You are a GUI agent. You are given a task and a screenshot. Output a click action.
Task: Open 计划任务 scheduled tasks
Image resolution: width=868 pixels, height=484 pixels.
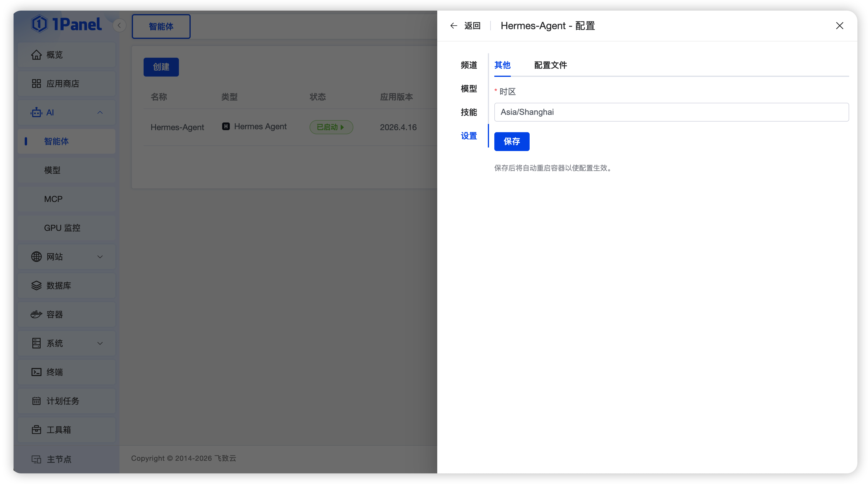(x=66, y=401)
